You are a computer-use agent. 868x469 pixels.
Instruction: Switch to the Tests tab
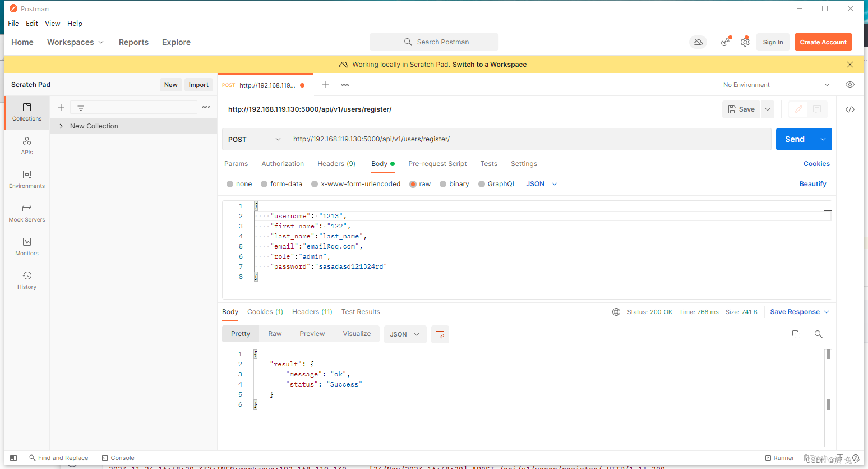tap(489, 164)
